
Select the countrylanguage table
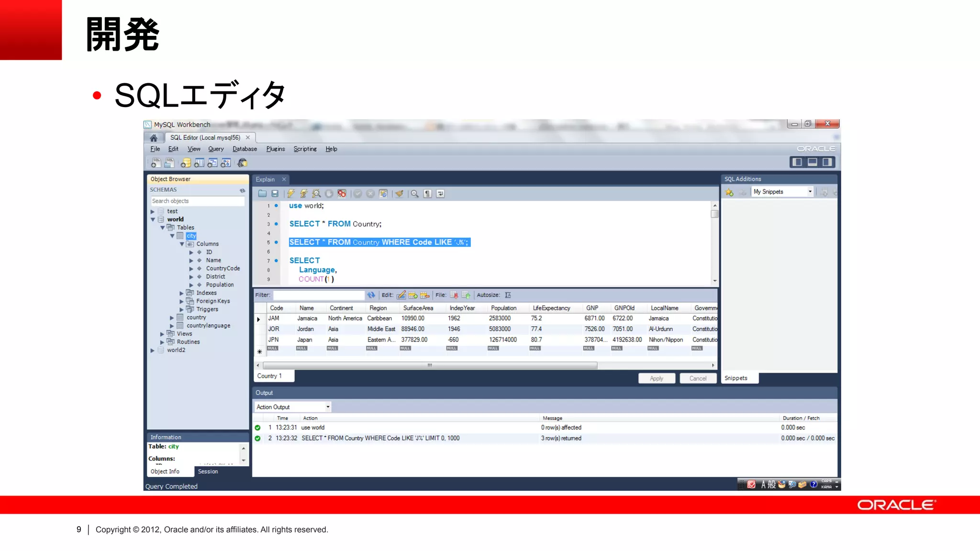[x=209, y=326]
